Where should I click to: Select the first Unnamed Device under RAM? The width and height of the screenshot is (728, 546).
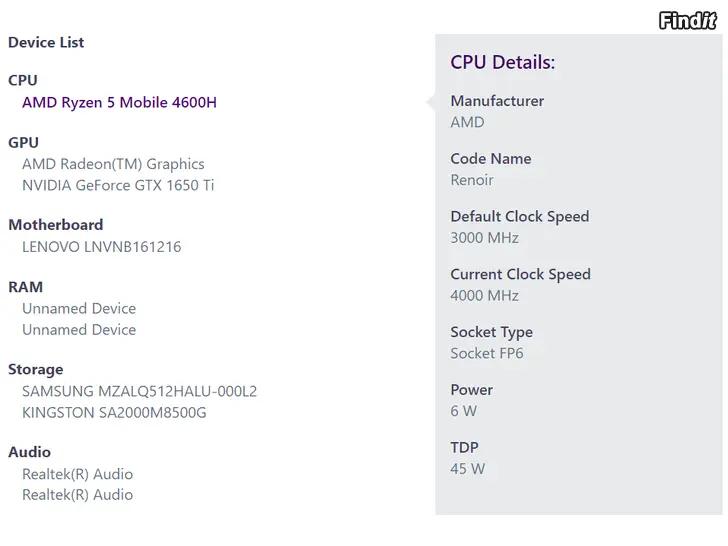tap(79, 309)
